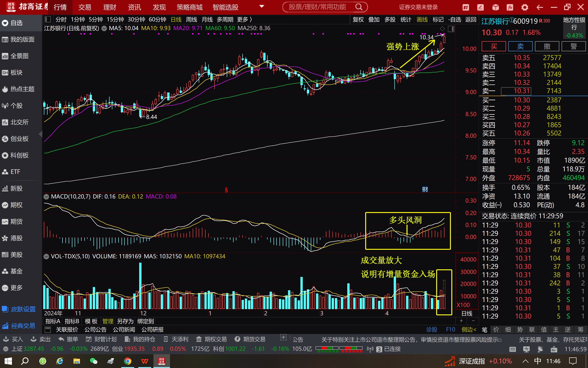
Task: Toggle 复权 price adjustment
Action: (358, 20)
